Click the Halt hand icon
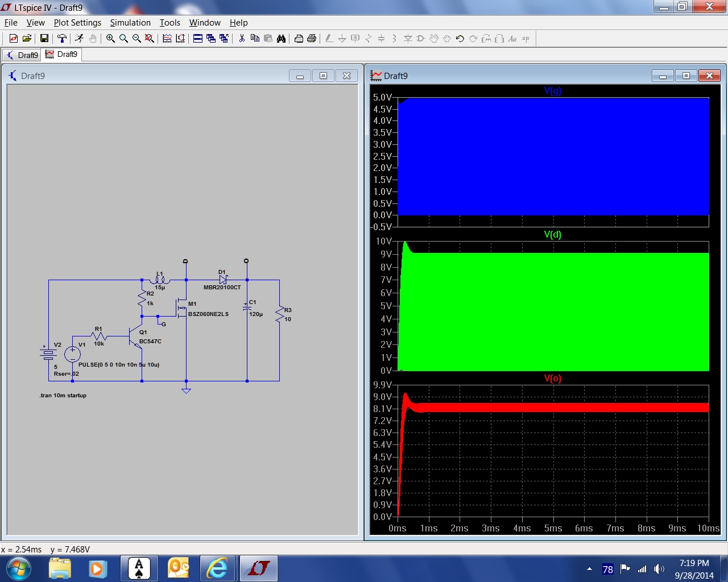The width and height of the screenshot is (728, 582). point(93,39)
